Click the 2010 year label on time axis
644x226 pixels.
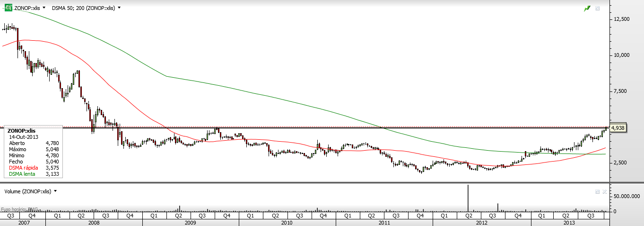point(287,222)
